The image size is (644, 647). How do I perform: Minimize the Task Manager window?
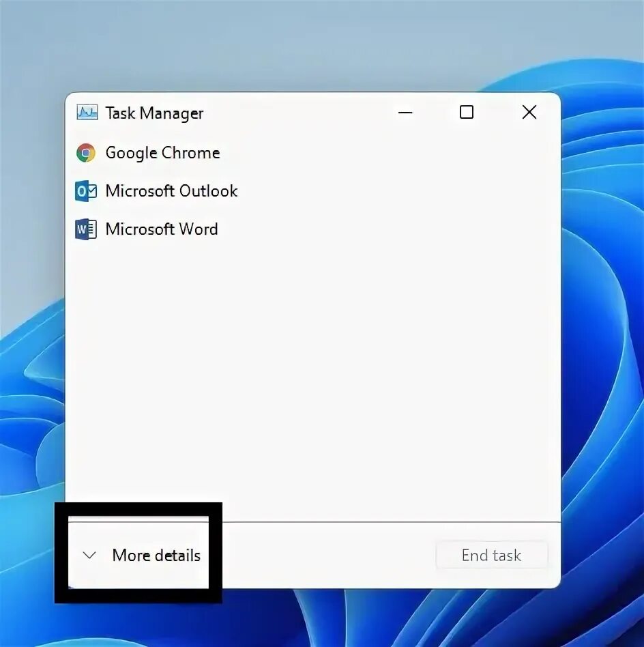click(x=405, y=112)
